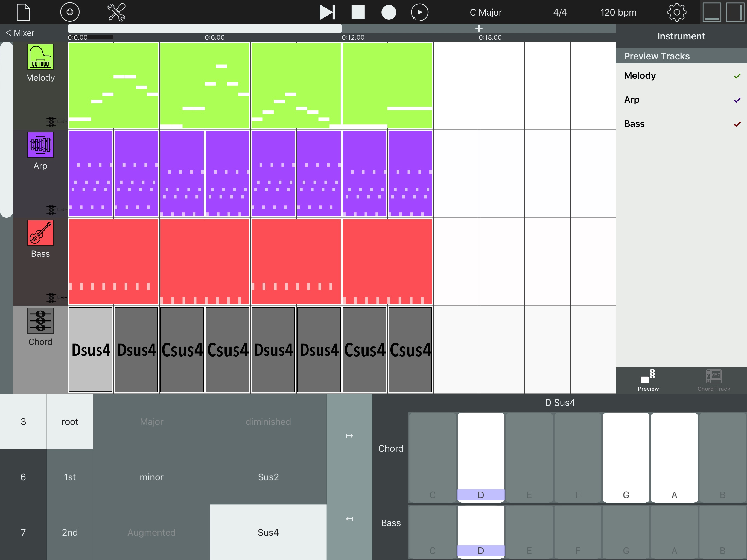This screenshot has width=747, height=560.
Task: Switch to the Chord Track tab
Action: point(714,380)
